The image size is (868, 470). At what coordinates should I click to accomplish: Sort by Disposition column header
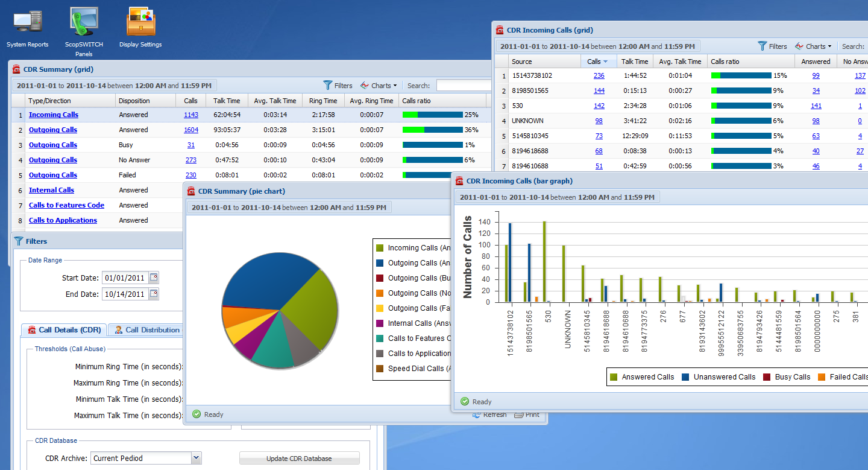click(x=146, y=101)
